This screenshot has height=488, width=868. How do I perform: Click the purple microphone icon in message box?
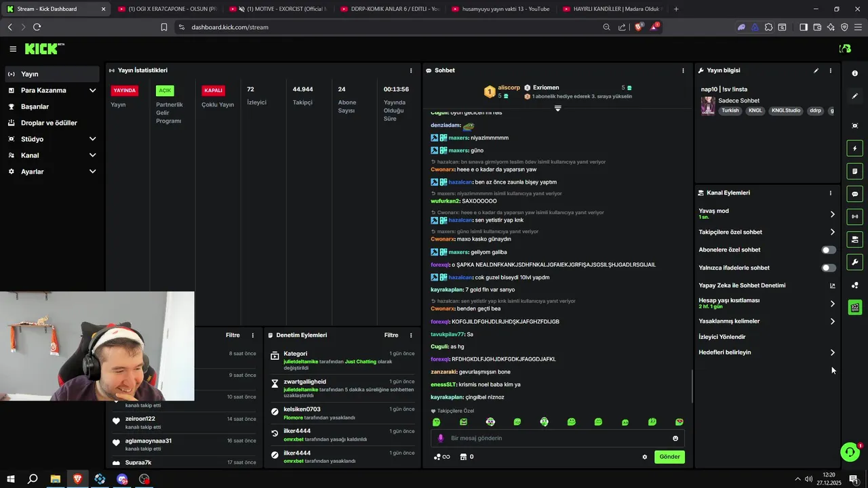click(440, 439)
